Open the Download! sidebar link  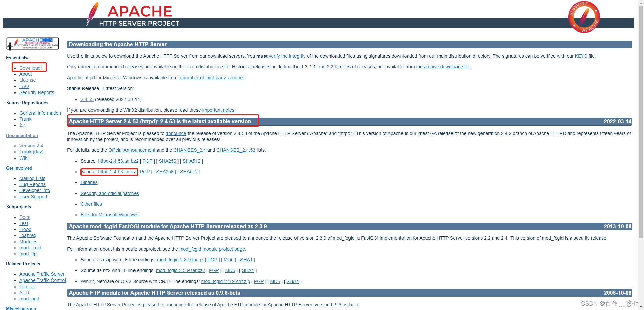coord(31,68)
